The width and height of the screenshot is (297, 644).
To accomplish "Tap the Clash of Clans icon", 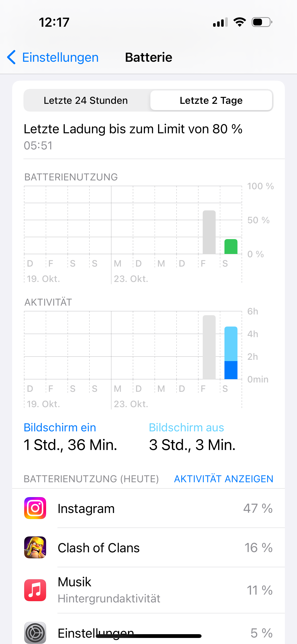I will (x=35, y=547).
